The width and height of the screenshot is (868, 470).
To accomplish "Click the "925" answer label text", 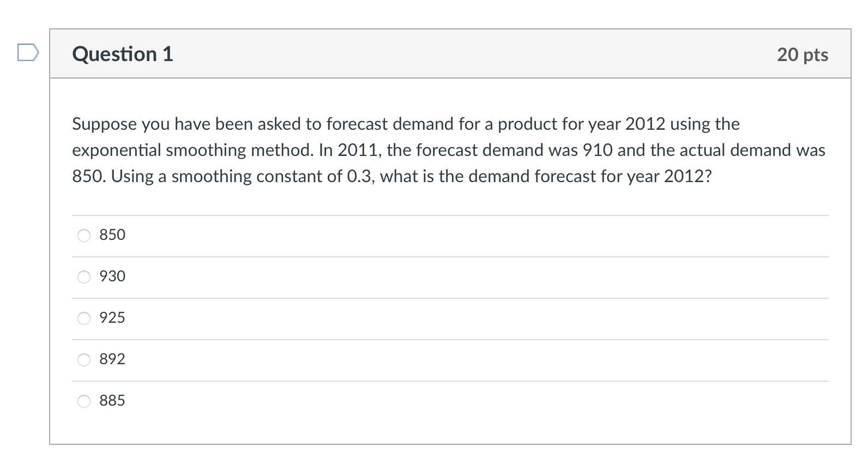I will pyautogui.click(x=112, y=317).
